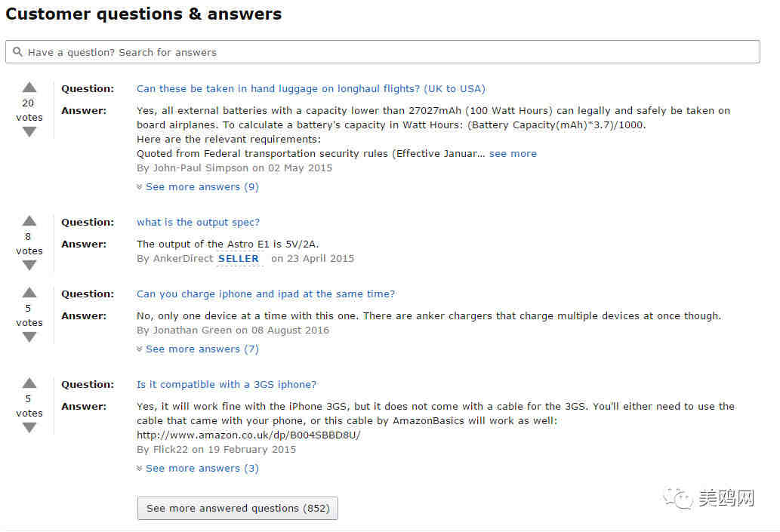Downvote the 3GS iphone compatibility question
The height and width of the screenshot is (532, 780).
(x=29, y=428)
